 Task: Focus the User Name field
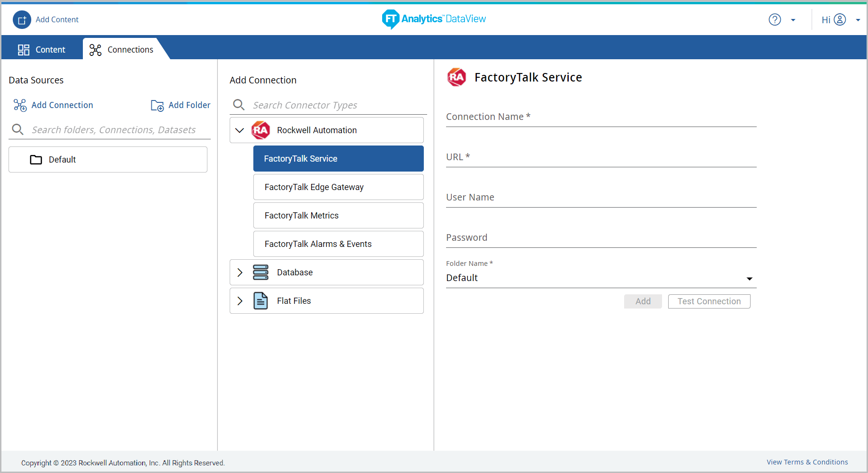(x=601, y=198)
